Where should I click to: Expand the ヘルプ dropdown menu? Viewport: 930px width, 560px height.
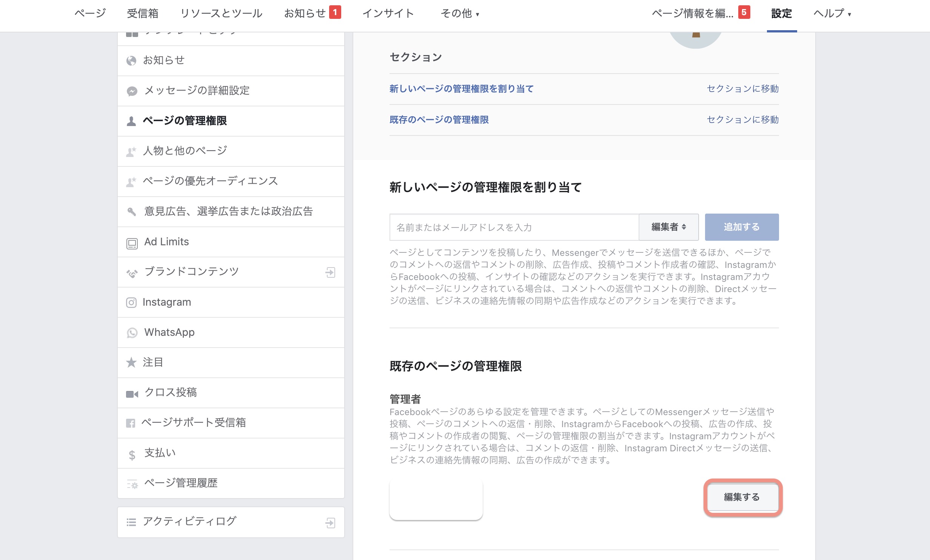pos(832,14)
